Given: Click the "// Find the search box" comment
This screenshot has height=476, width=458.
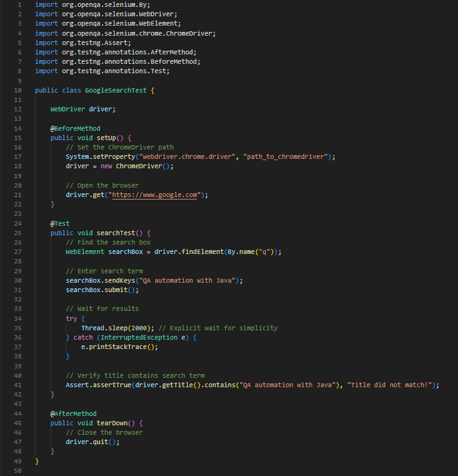Looking at the screenshot, I should point(108,243).
